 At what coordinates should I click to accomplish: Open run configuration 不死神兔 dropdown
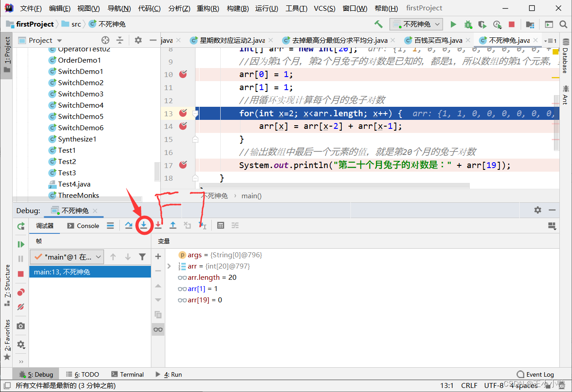pos(416,24)
